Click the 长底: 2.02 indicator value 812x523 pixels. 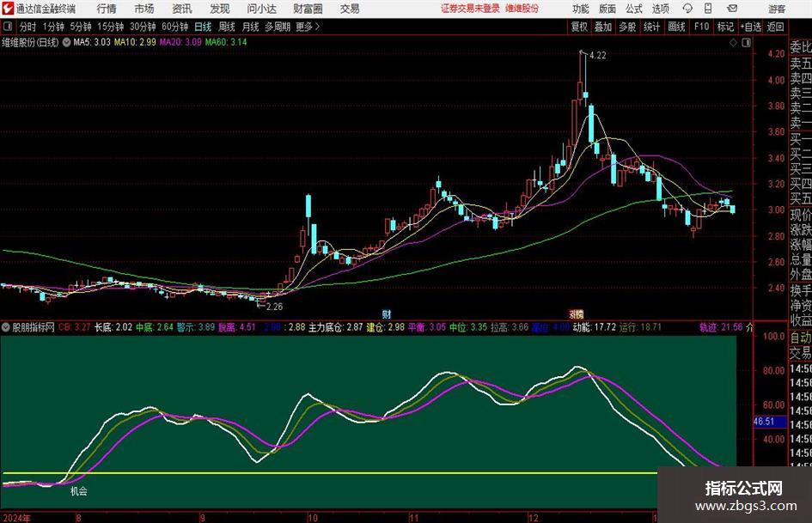click(113, 327)
